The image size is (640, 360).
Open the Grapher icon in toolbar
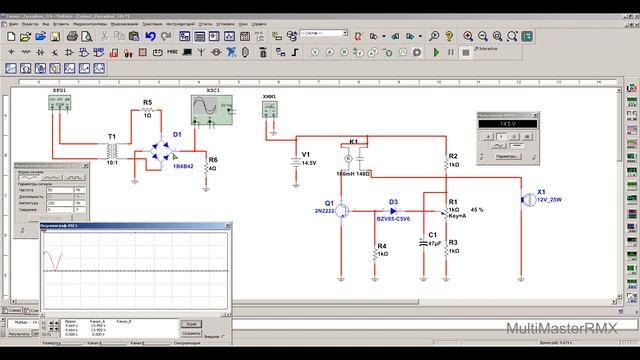tap(229, 37)
